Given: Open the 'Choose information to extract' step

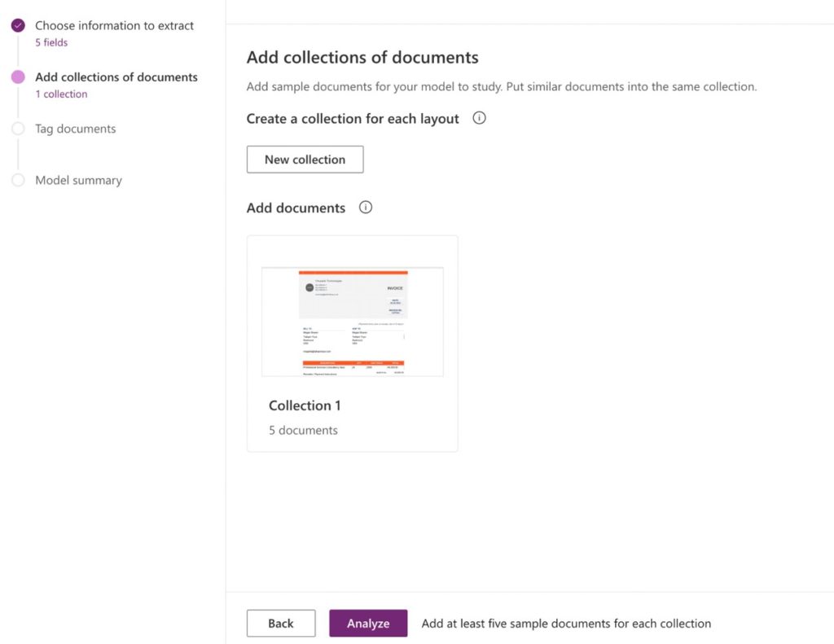Looking at the screenshot, I should tap(114, 25).
